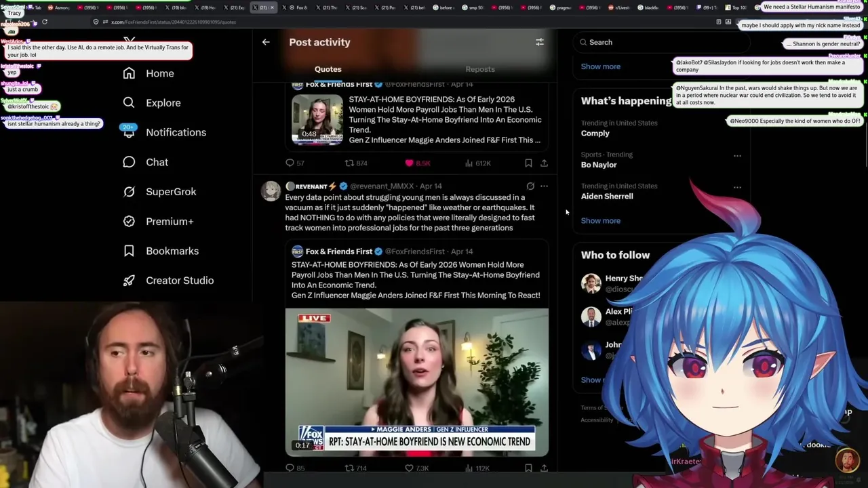The width and height of the screenshot is (868, 488).
Task: Open the filter settings icon beside Post activity
Action: (x=540, y=42)
